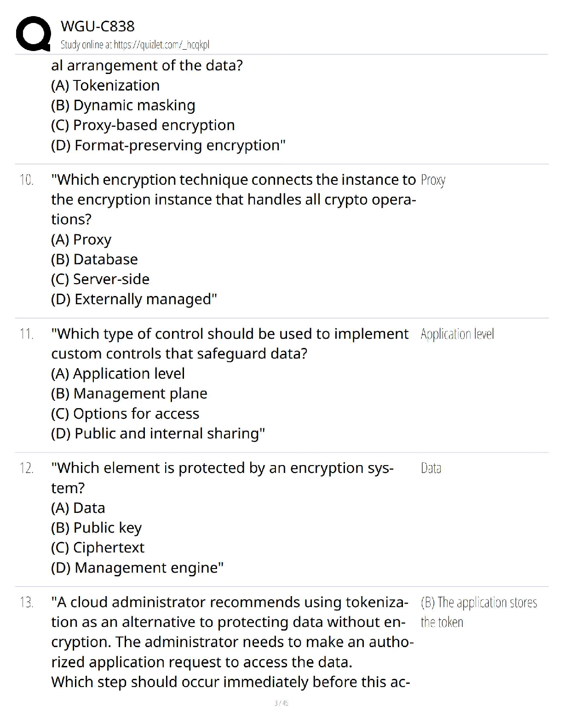Click the 3 / 45 page indicator
563x728 pixels.
(281, 703)
